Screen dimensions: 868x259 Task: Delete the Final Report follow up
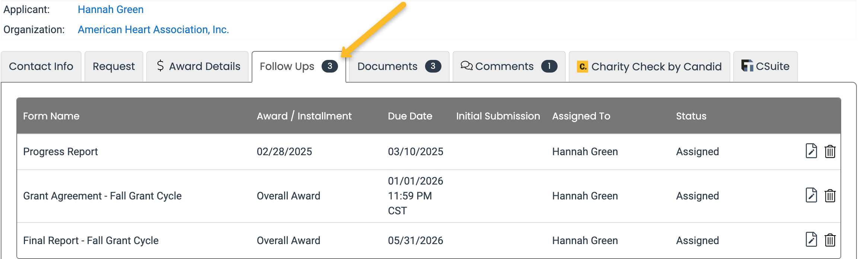pos(830,240)
